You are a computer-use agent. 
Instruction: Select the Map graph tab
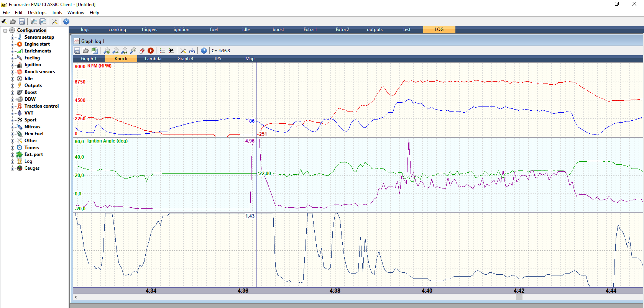250,59
